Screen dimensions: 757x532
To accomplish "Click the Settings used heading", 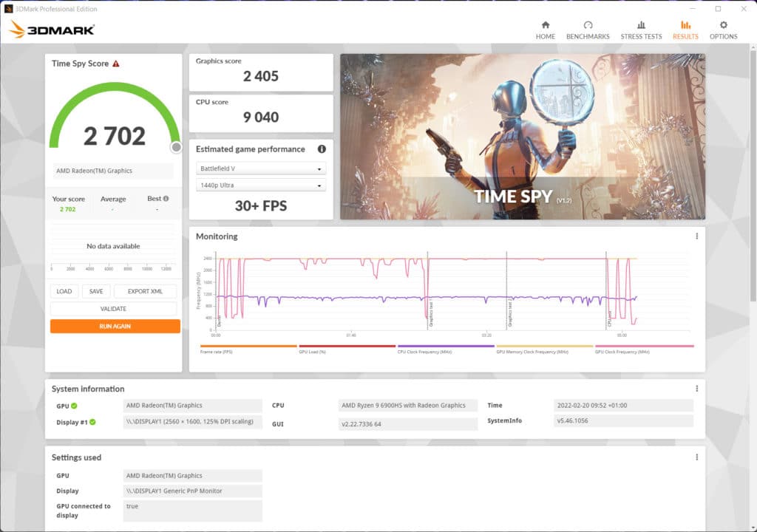I will point(76,457).
